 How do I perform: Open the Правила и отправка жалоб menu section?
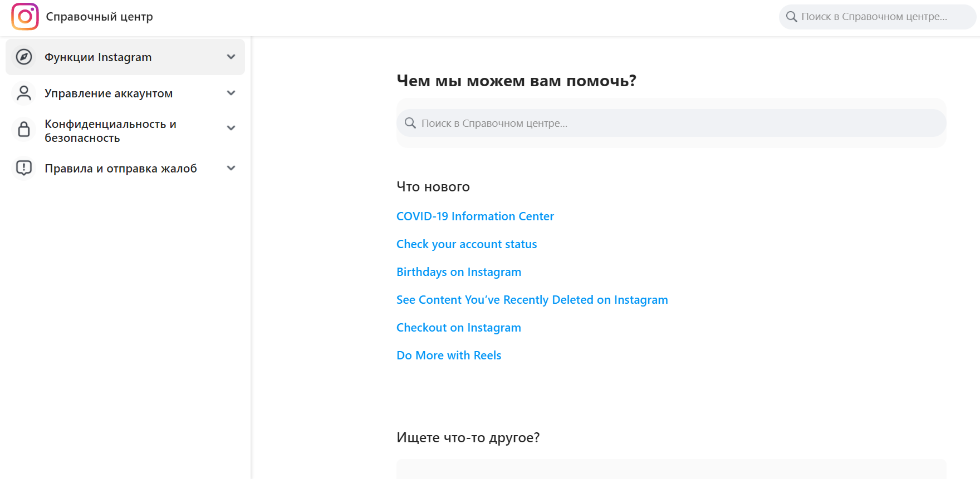(x=125, y=168)
